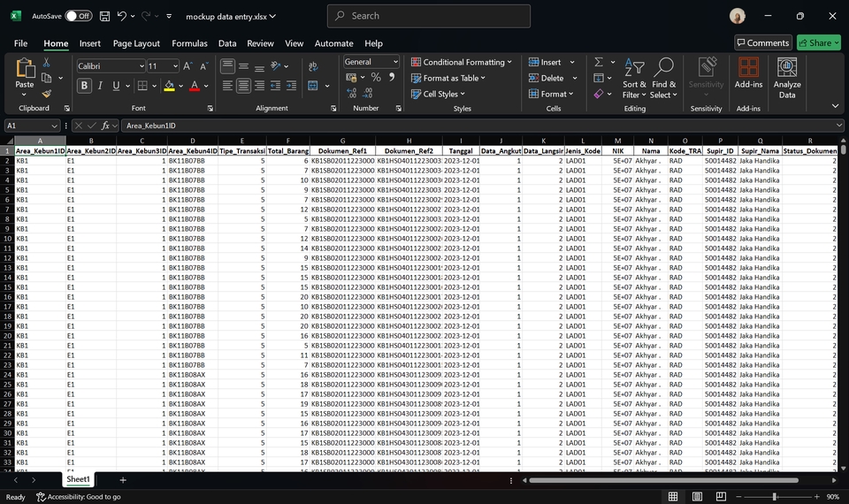This screenshot has height=504, width=849.
Task: Toggle Middle Align vertical alignment
Action: pos(244,66)
